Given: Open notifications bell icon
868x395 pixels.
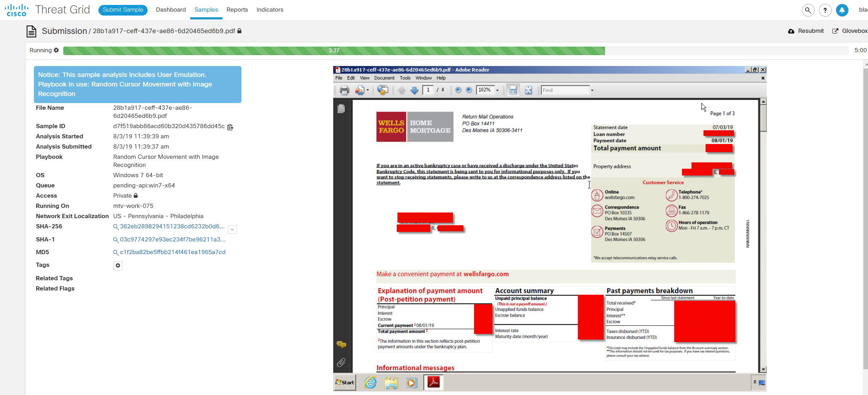Looking at the screenshot, I should point(842,10).
